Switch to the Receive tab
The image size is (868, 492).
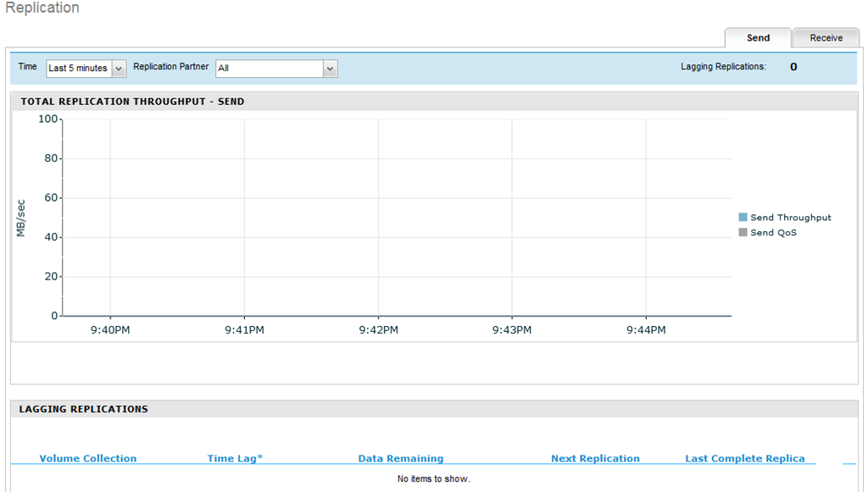coord(826,38)
